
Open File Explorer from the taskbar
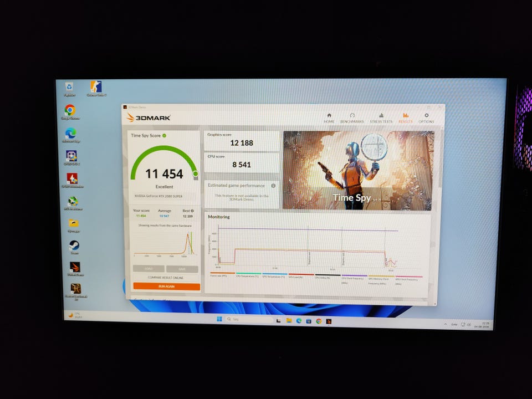coord(289,320)
